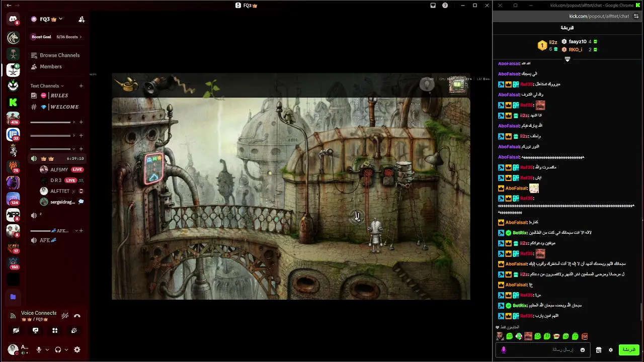The height and width of the screenshot is (362, 644).
Task: Collapse the Text Channels category
Action: [x=47, y=86]
